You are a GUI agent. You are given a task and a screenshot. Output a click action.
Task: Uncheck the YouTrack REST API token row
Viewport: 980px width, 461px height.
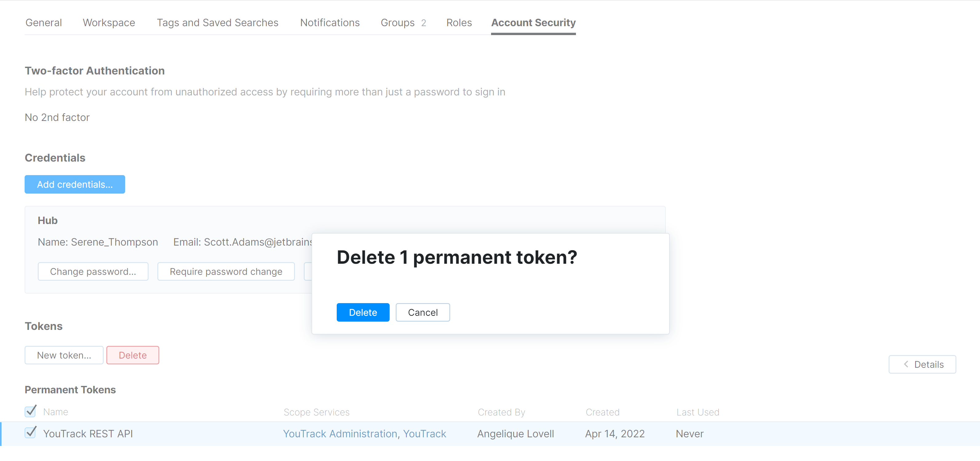(30, 433)
